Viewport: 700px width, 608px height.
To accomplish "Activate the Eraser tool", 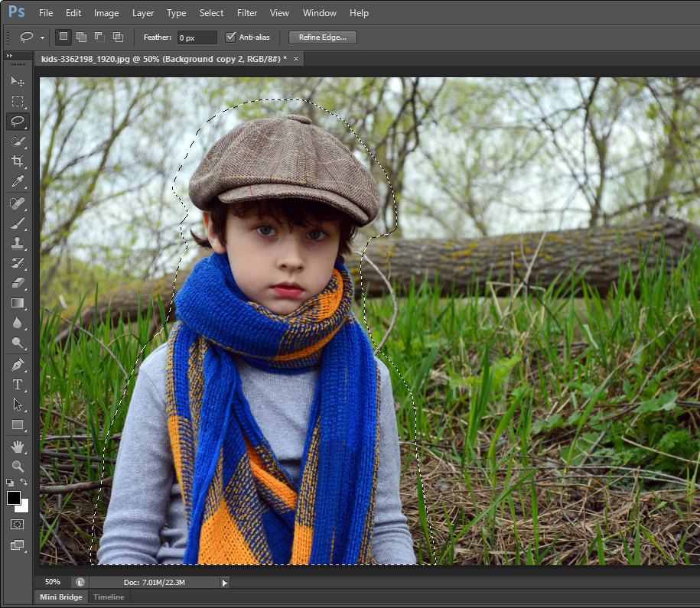I will click(x=17, y=283).
